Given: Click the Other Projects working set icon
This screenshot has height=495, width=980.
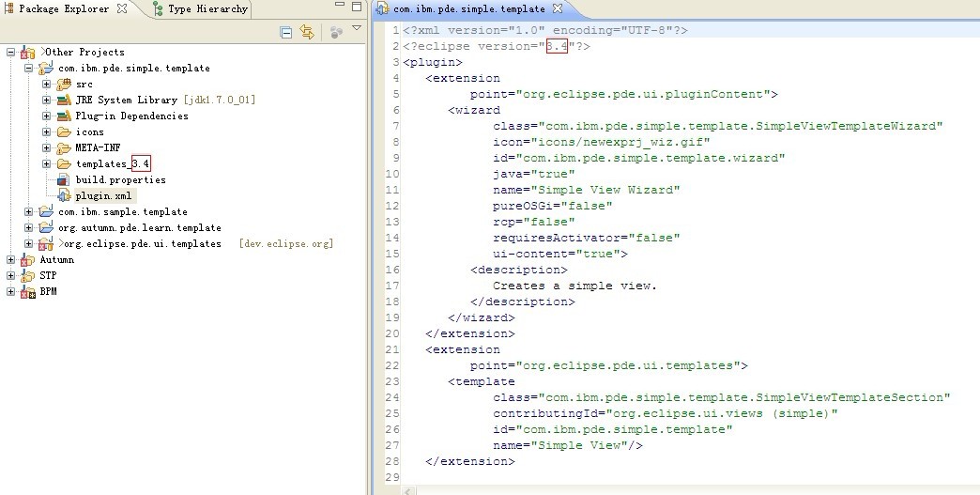Looking at the screenshot, I should coord(28,53).
